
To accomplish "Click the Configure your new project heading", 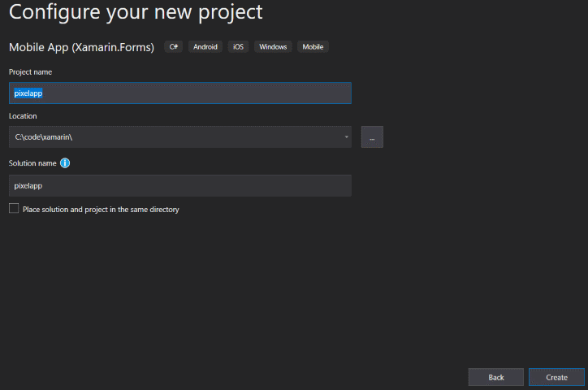I will [x=136, y=12].
